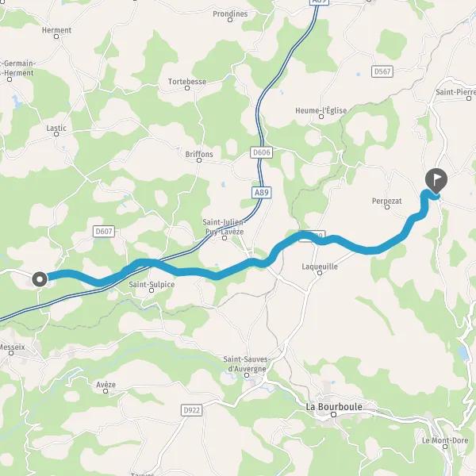Select the Tortebesse place label

point(187,82)
